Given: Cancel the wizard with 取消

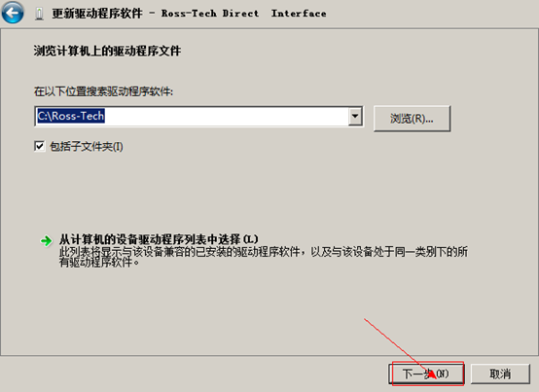Looking at the screenshot, I should tap(500, 374).
